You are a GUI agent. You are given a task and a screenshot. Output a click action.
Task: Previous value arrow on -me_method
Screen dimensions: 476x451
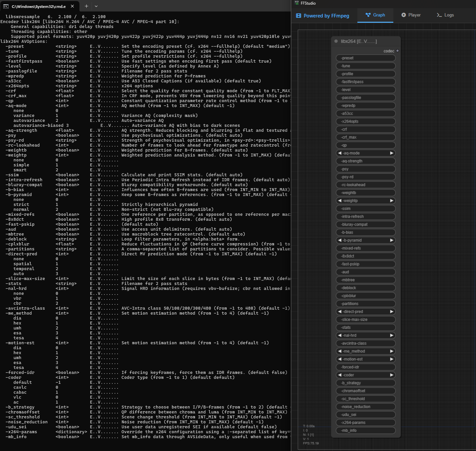click(x=340, y=351)
